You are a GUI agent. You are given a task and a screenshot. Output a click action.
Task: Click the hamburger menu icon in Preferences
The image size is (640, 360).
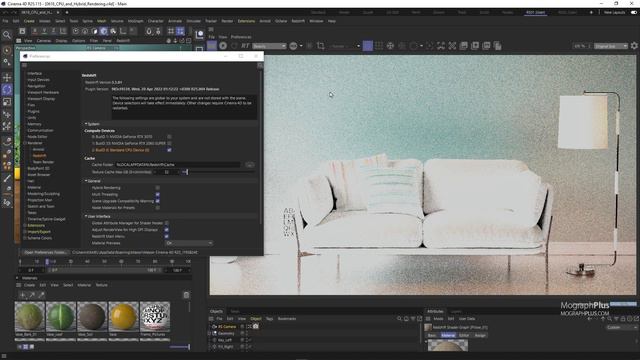[x=24, y=65]
